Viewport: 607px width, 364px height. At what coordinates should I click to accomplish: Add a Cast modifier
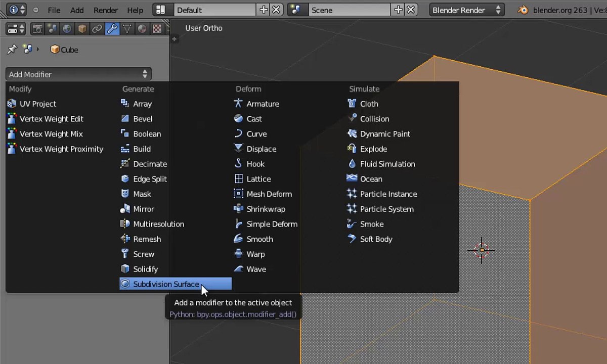point(248,119)
